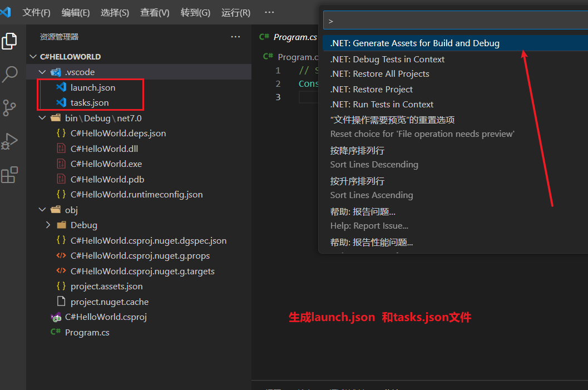Screen dimensions: 588x390
Task: Open the Run and Debug view
Action: (9, 141)
